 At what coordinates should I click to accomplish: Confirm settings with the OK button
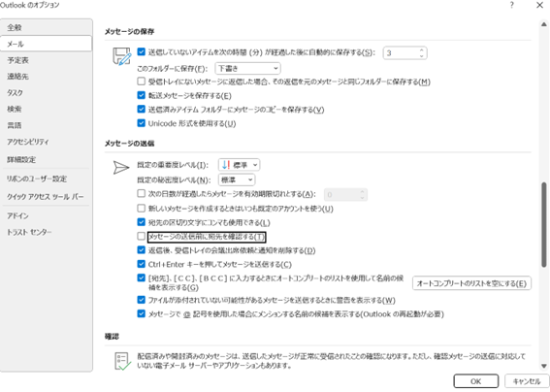click(476, 381)
